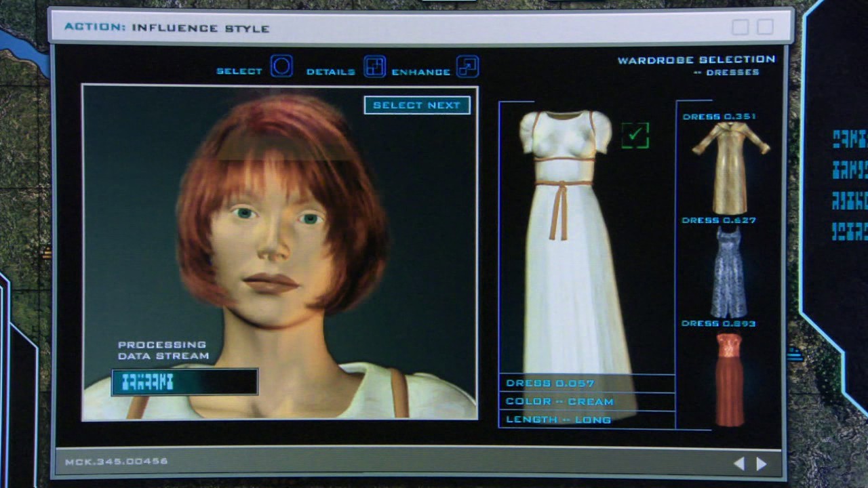Image resolution: width=868 pixels, height=488 pixels.
Task: Click the DRESS 0.351 label
Action: (719, 117)
